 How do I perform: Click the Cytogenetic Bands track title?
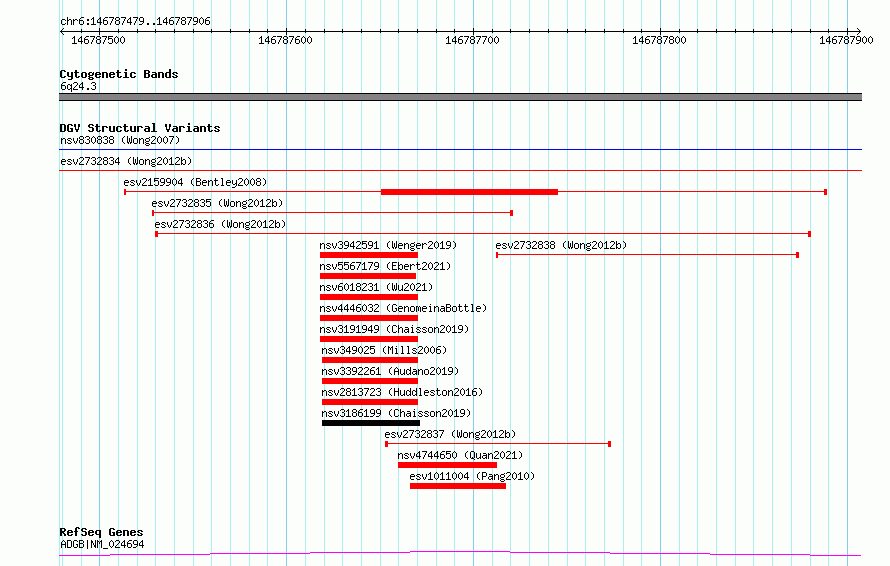(119, 74)
